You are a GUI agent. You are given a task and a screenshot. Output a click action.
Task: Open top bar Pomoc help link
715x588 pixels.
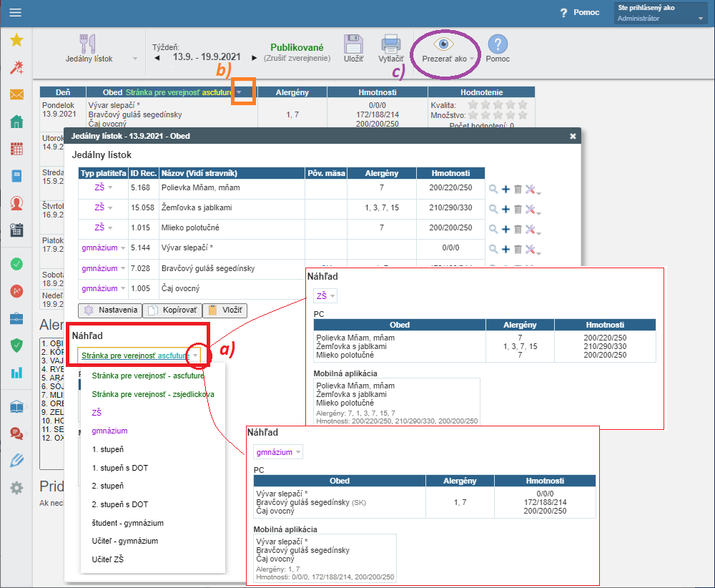[x=580, y=12]
